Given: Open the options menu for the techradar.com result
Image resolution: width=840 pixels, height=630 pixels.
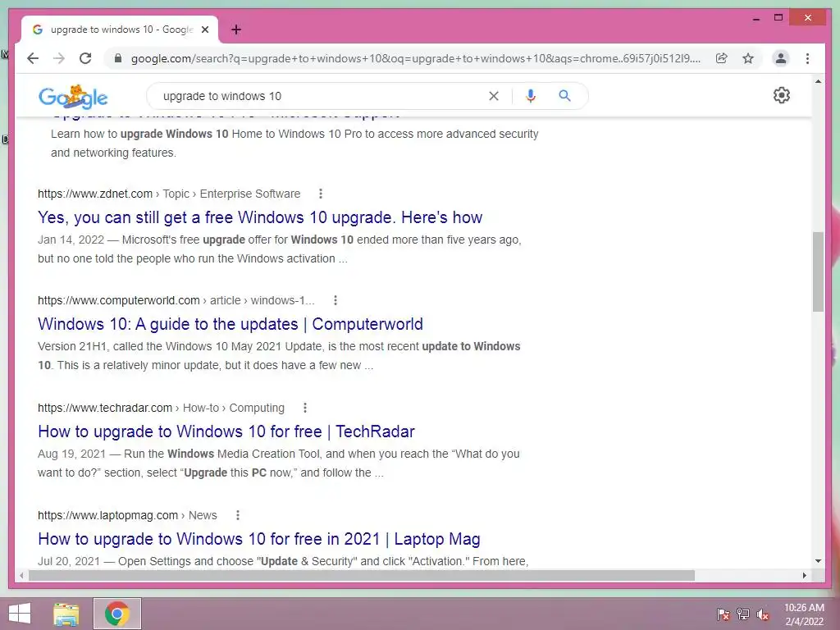Looking at the screenshot, I should (x=305, y=408).
